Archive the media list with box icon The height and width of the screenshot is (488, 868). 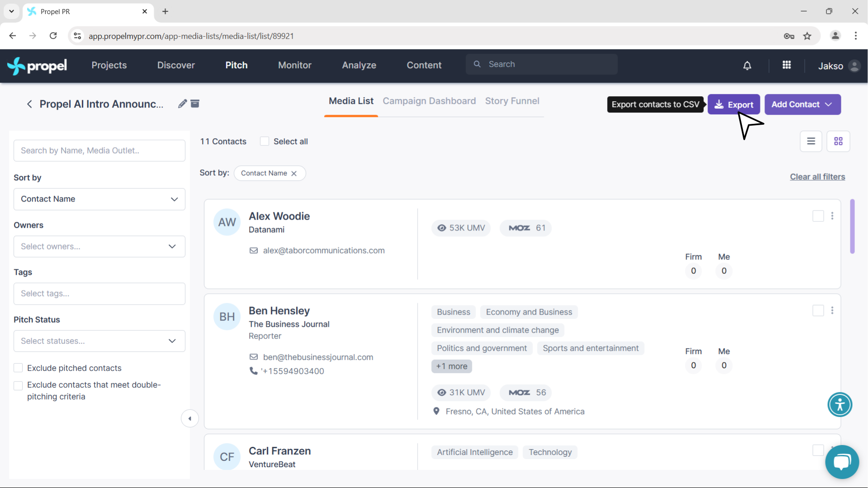coord(195,104)
